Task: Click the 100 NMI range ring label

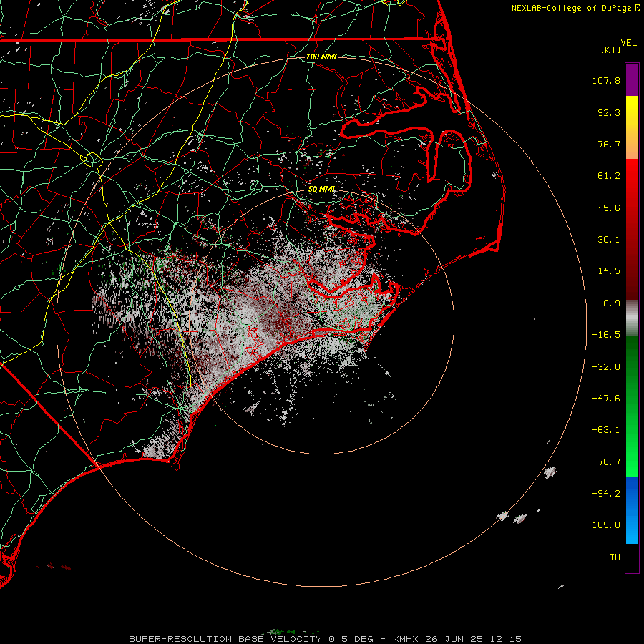Action: [321, 57]
